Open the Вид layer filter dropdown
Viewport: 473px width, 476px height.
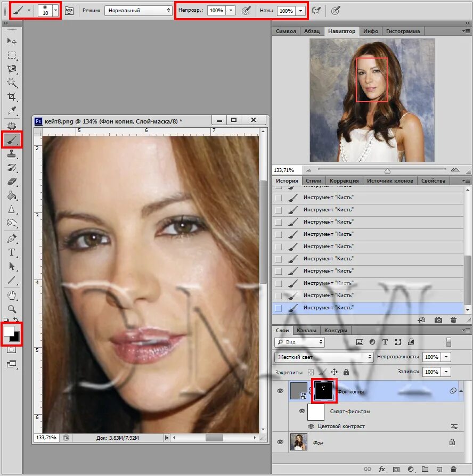click(x=299, y=342)
